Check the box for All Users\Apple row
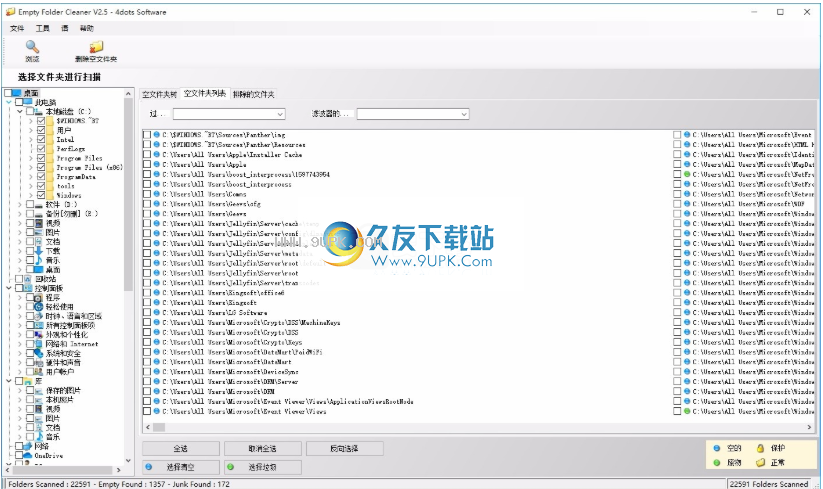Image resolution: width=823 pixels, height=489 pixels. (147, 164)
